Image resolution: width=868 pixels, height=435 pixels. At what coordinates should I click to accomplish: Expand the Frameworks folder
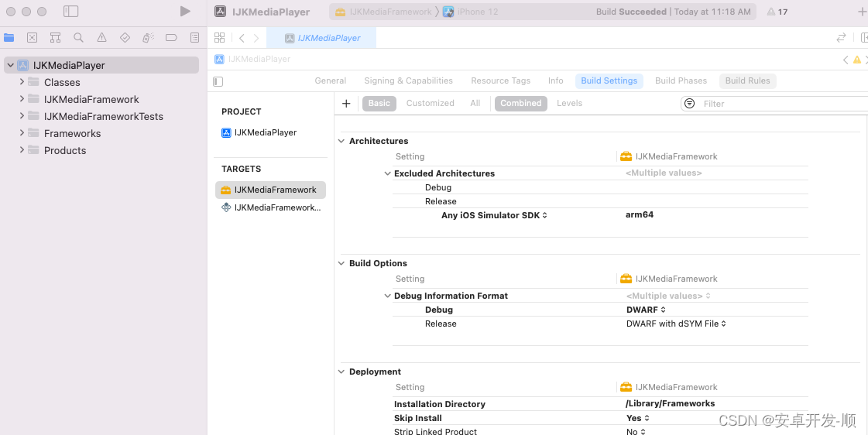[x=22, y=133]
